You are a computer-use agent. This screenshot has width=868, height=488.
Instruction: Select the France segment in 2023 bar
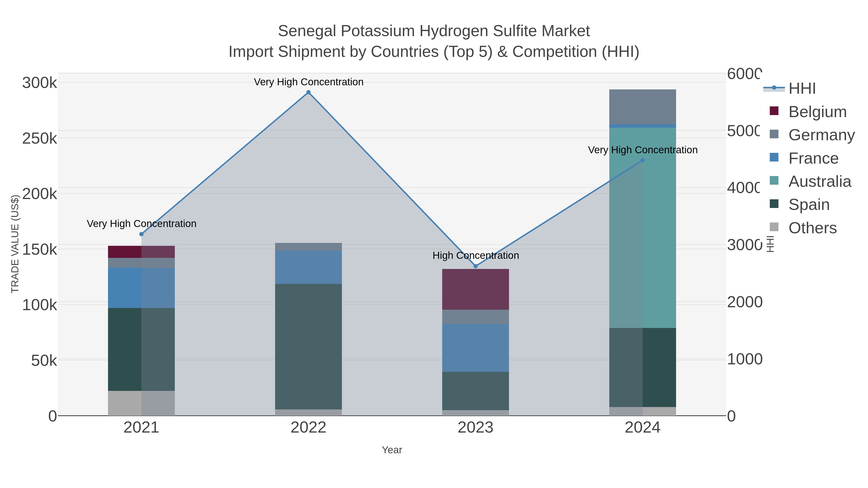coord(475,348)
